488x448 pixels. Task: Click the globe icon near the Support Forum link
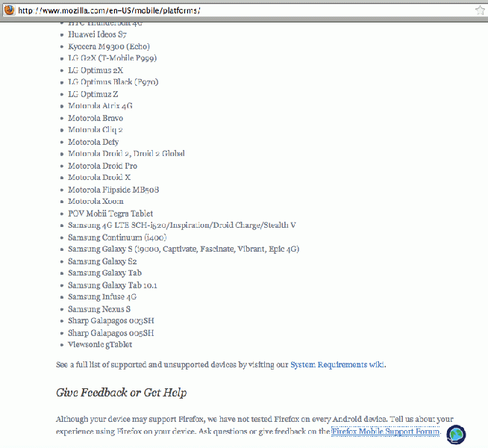(456, 435)
